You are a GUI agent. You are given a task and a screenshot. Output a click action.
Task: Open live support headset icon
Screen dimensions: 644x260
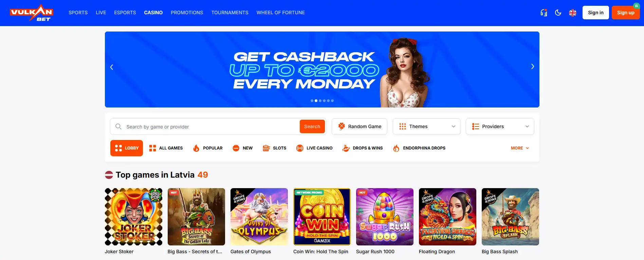(544, 13)
